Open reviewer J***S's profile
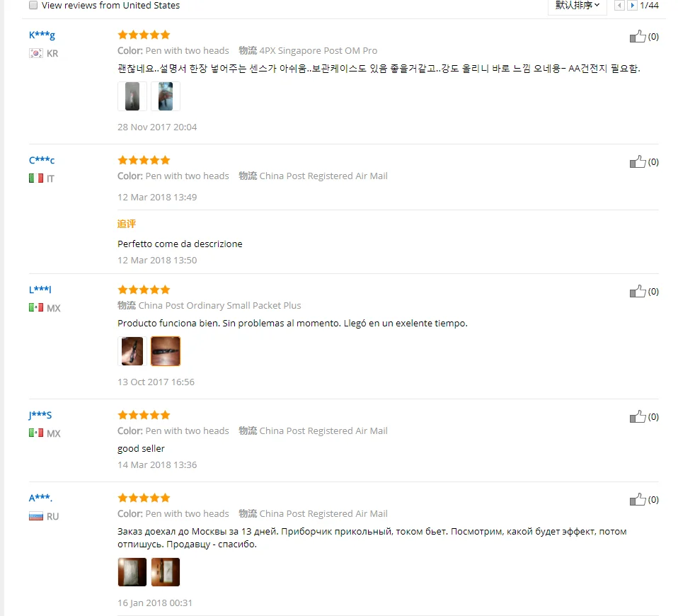678x616 pixels. coord(40,416)
